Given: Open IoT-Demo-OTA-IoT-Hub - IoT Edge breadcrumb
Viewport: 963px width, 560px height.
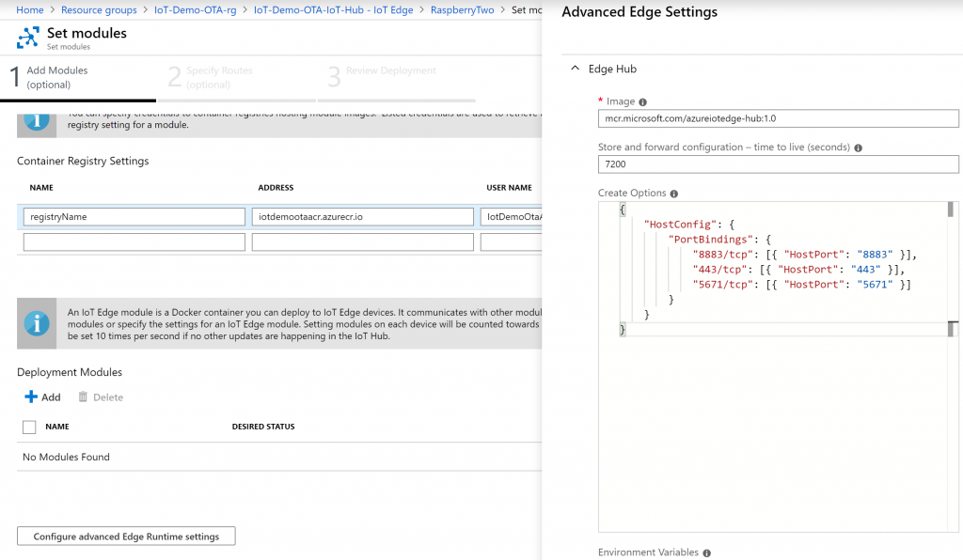Looking at the screenshot, I should 334,9.
